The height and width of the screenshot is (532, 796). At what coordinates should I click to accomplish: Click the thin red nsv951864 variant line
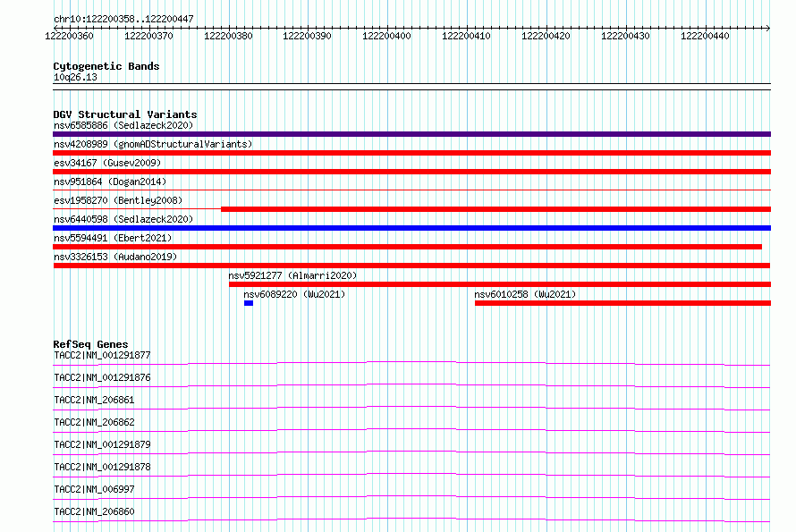(411, 190)
